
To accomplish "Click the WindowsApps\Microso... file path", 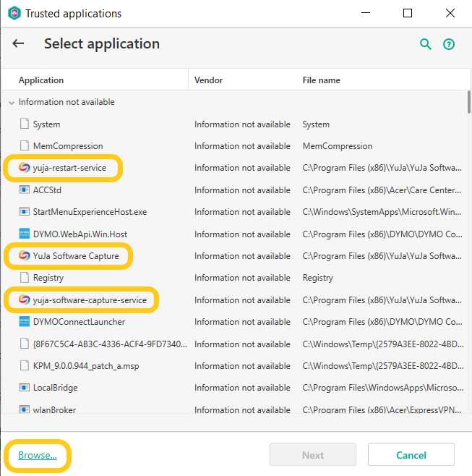I will pos(383,388).
